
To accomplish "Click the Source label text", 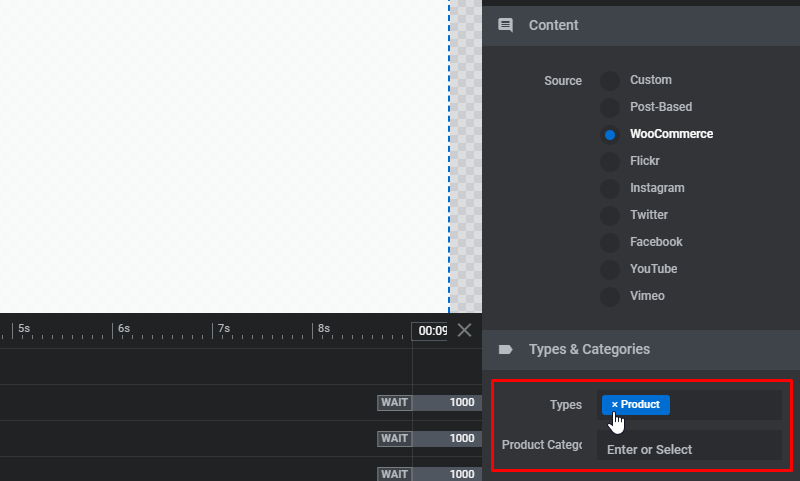I will tap(563, 81).
